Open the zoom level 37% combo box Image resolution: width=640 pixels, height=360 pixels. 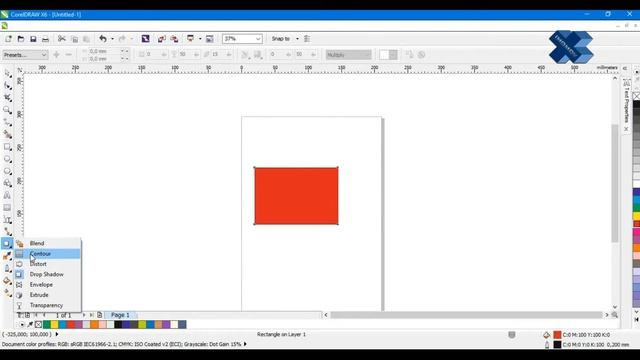(x=242, y=39)
